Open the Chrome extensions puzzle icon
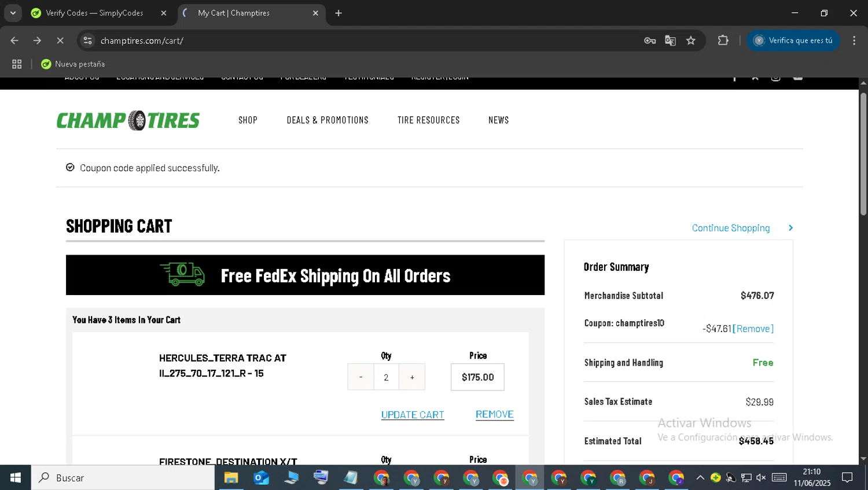 (723, 40)
